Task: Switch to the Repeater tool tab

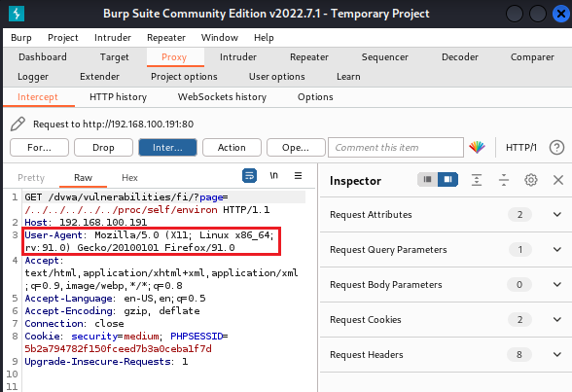Action: click(x=309, y=56)
